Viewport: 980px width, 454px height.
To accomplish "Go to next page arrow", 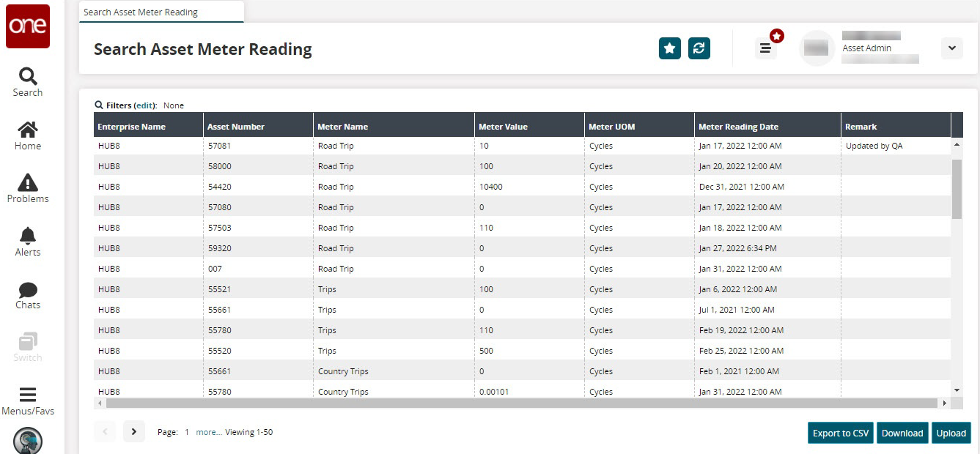I will pyautogui.click(x=133, y=432).
